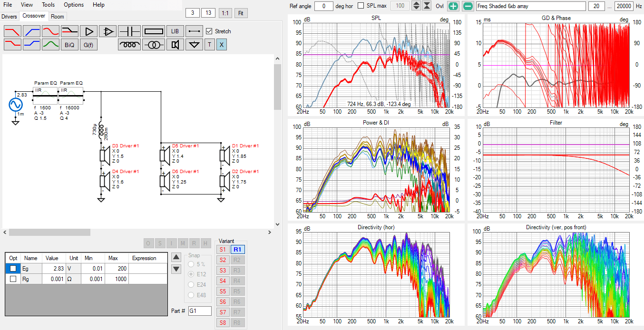This screenshot has height=330, width=644.
Task: Insert a resistor rectangle component
Action: [x=153, y=31]
